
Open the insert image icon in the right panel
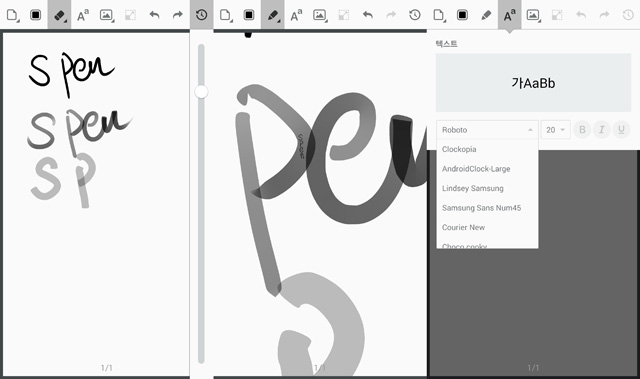coord(533,15)
